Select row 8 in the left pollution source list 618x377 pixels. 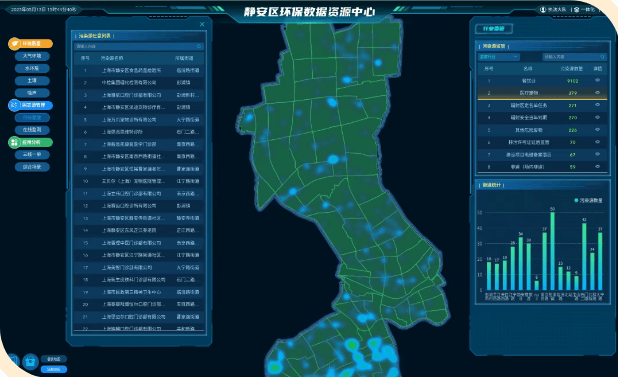[138, 156]
